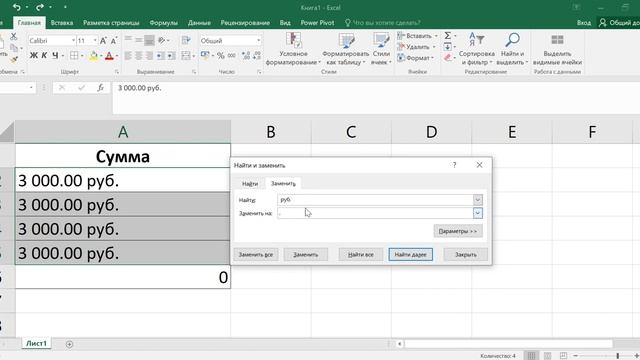Open the font size 11 dropdown
Image resolution: width=640 pixels, height=360 pixels.
pyautogui.click(x=95, y=40)
